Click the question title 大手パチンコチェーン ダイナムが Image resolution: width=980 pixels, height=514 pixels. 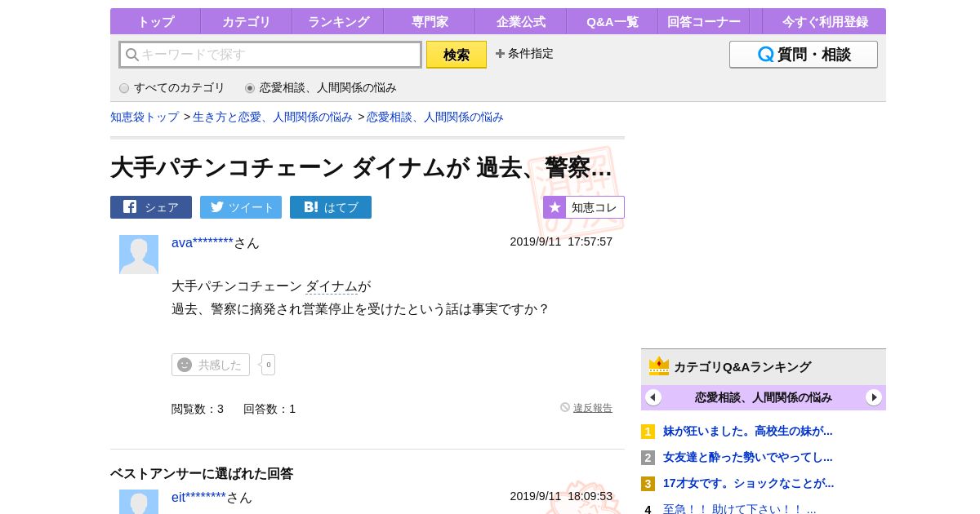click(361, 167)
